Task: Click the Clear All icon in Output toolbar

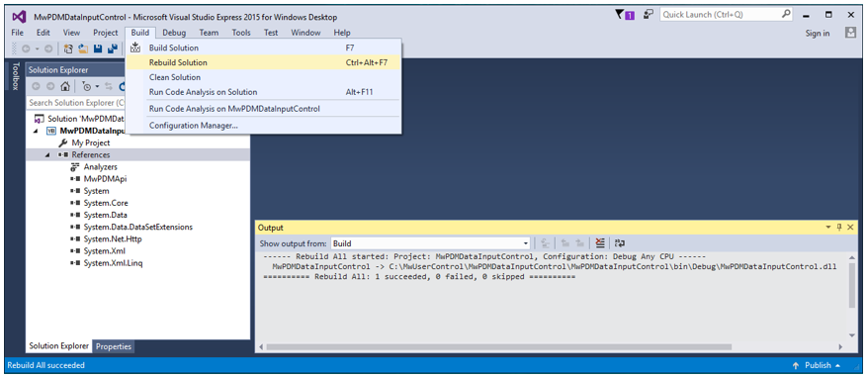Action: pos(600,242)
